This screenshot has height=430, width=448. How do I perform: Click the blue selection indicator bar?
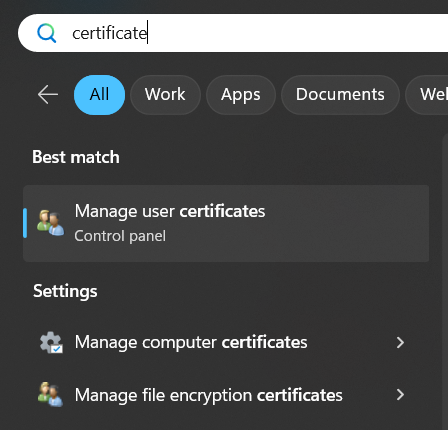pos(25,223)
